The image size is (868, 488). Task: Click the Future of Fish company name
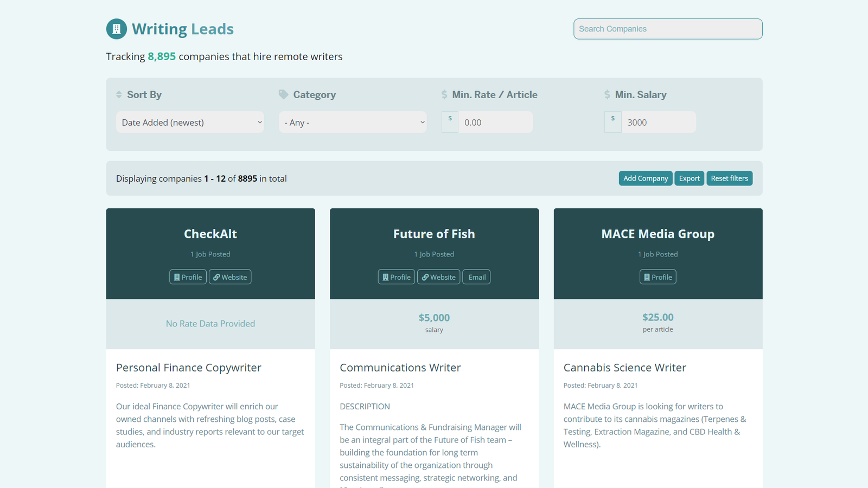pyautogui.click(x=434, y=234)
